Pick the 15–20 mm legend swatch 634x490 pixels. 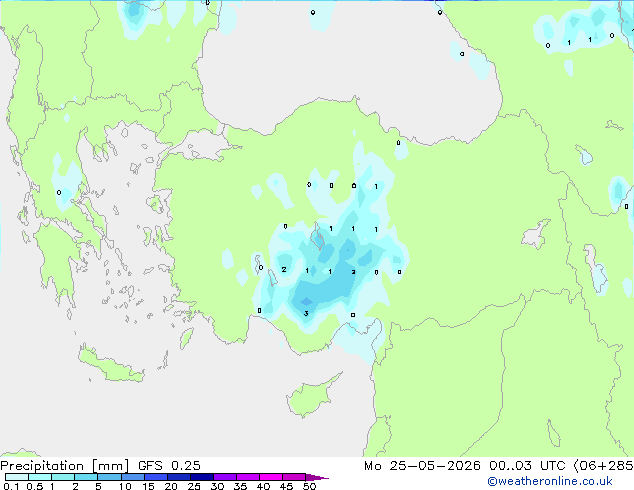pyautogui.click(x=156, y=477)
